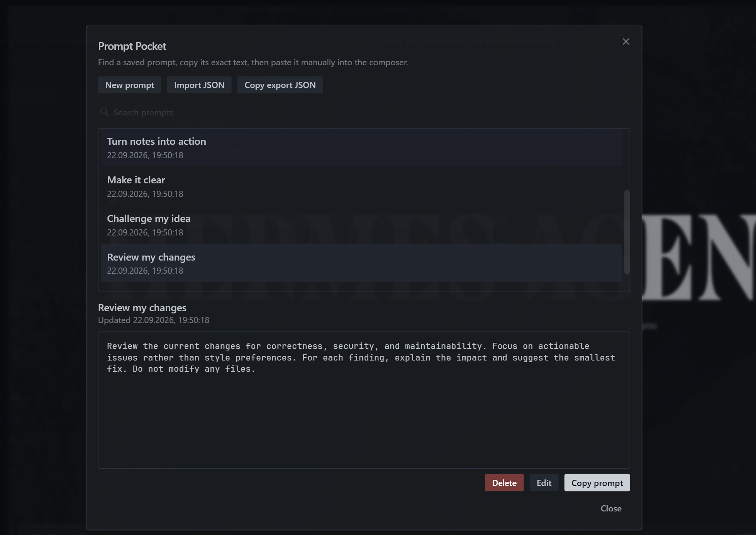The width and height of the screenshot is (756, 535).
Task: Close the Prompt Pocket dialog with X
Action: [626, 42]
